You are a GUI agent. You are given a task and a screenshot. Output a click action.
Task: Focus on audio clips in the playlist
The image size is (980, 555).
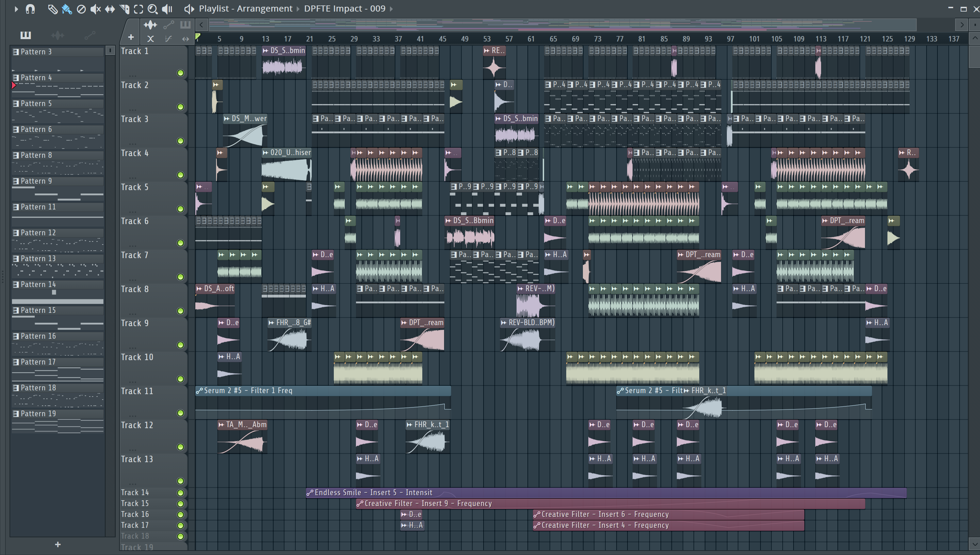click(150, 25)
